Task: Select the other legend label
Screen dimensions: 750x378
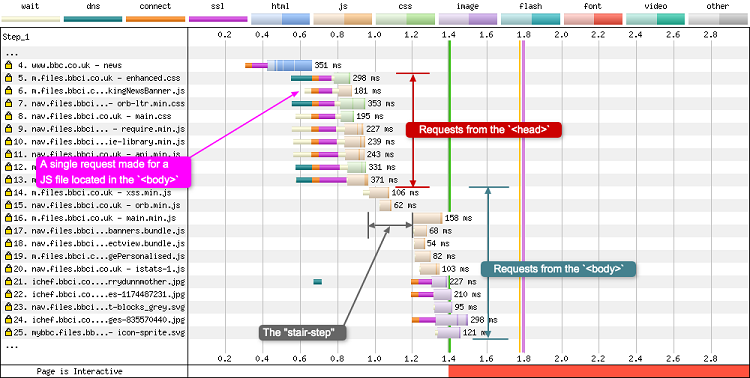Action: click(718, 6)
